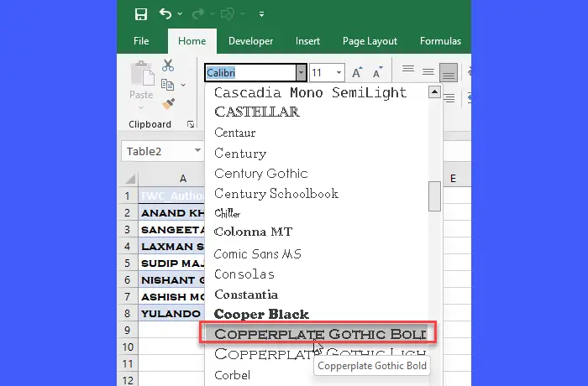Open the Copy options dropdown arrow
Screen dimensions: 588x386
coord(183,85)
